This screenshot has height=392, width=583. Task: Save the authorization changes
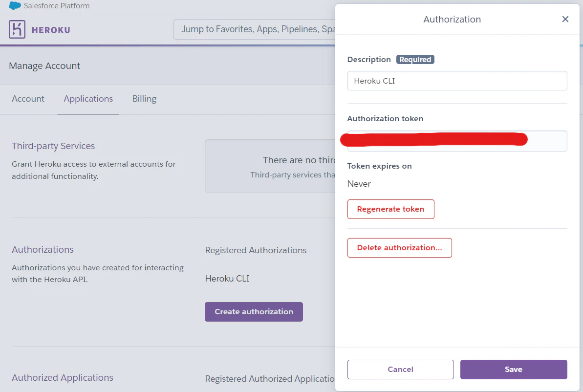514,370
